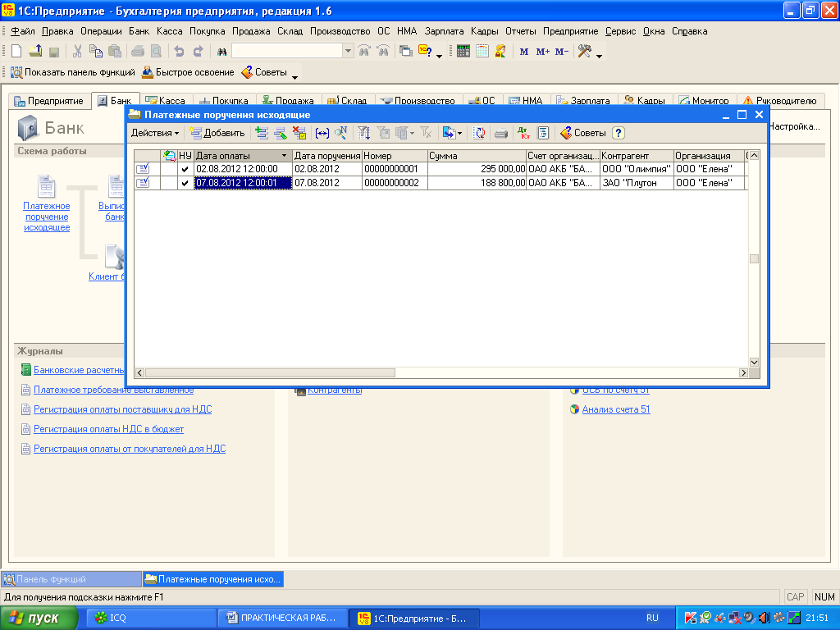Open the Действия dropdown menu
The image size is (840, 630).
pos(155,133)
